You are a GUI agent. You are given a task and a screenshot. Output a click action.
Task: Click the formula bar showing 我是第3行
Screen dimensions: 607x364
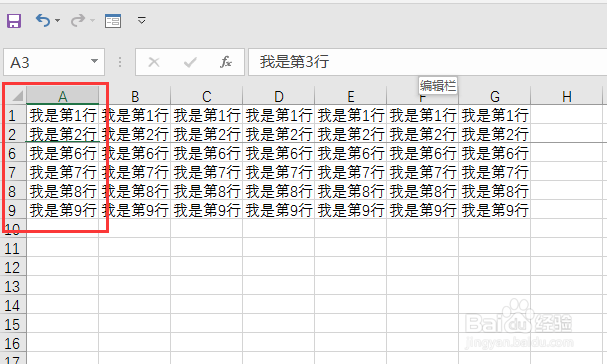pyautogui.click(x=427, y=62)
